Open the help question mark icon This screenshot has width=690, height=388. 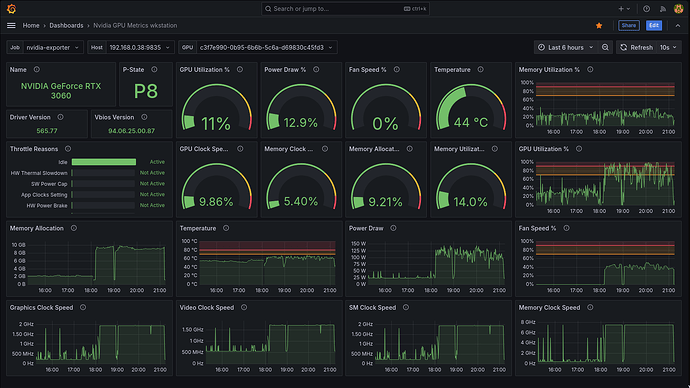point(646,9)
